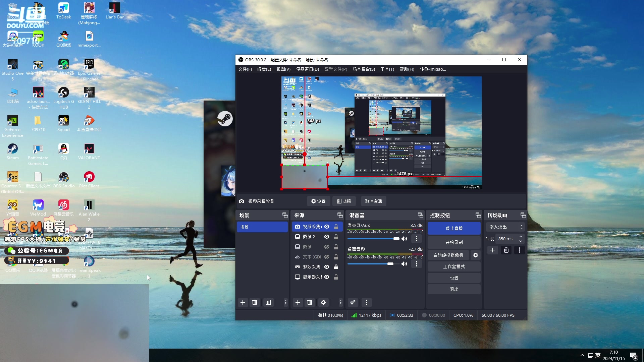Click 退出 to exit OBS
Viewport: 644px width, 362px height.
pos(454,289)
